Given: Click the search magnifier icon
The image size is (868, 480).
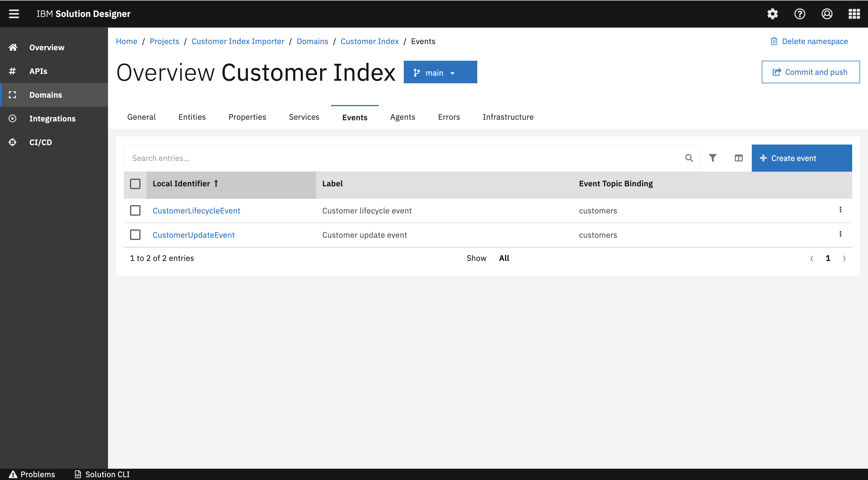Looking at the screenshot, I should (x=689, y=158).
